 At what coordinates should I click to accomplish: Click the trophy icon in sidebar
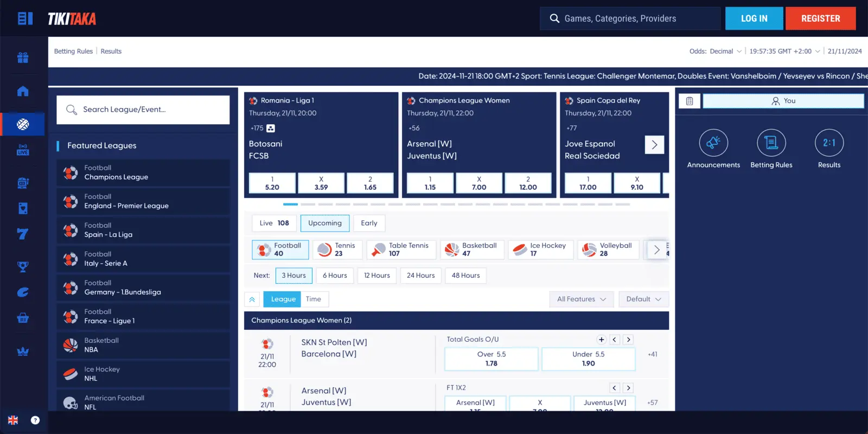pyautogui.click(x=23, y=266)
